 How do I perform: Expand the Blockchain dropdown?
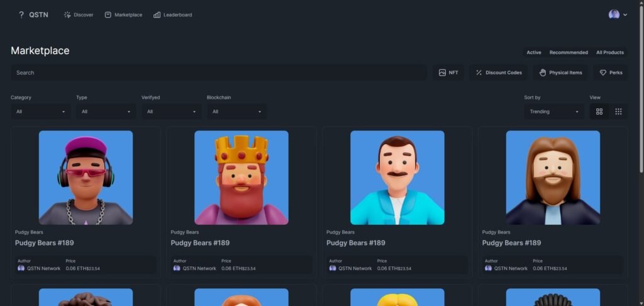click(236, 111)
